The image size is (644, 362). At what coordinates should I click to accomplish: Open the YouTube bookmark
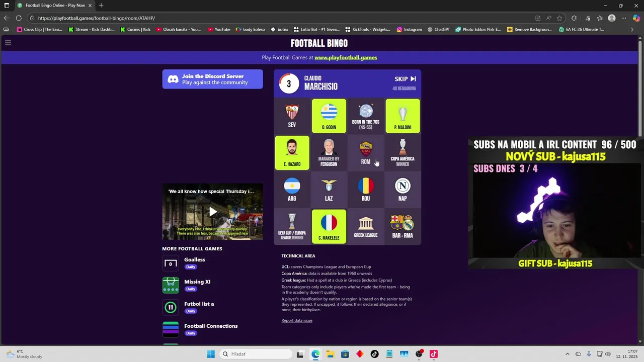tap(219, 29)
